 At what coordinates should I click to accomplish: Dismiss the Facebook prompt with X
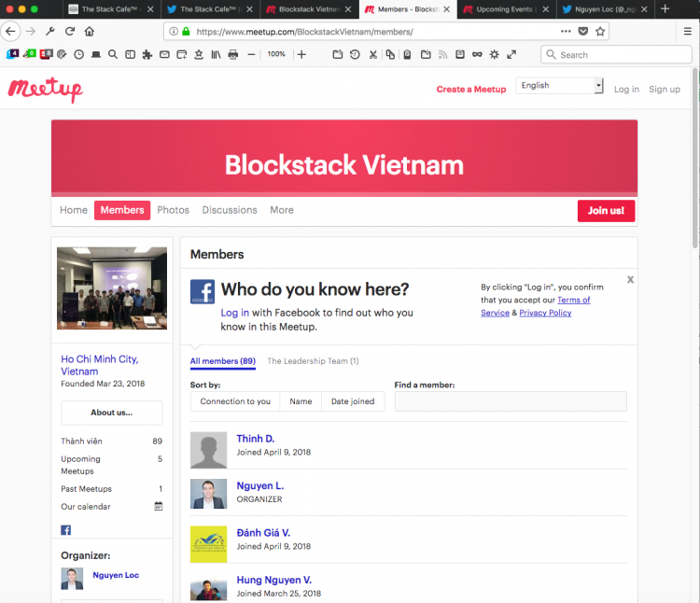tap(630, 279)
